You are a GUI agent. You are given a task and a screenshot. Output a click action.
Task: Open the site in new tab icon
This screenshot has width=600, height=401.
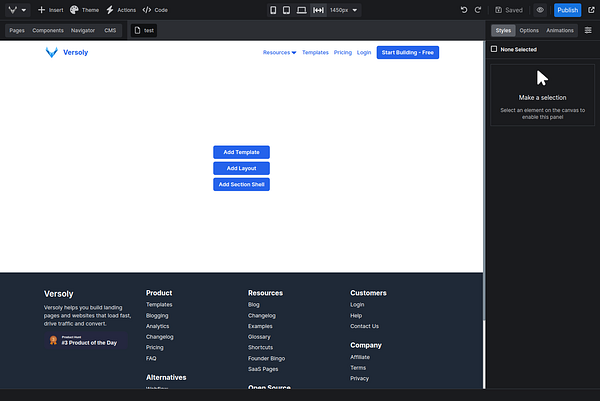point(592,10)
